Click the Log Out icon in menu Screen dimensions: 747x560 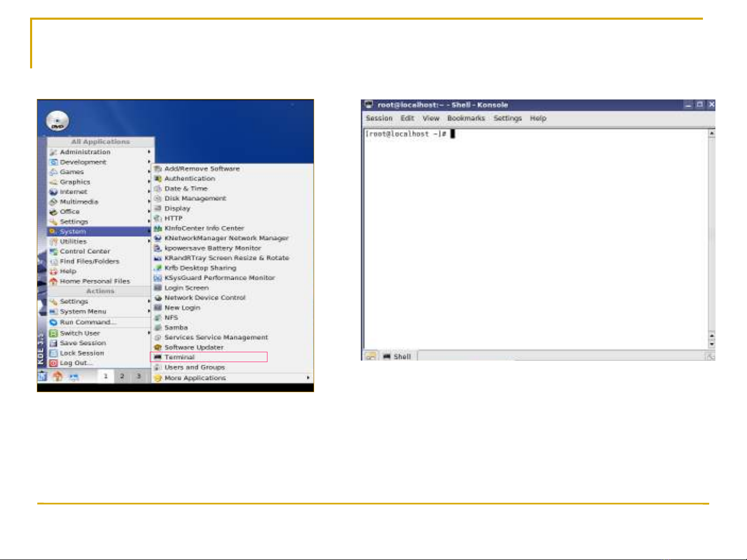point(53,363)
